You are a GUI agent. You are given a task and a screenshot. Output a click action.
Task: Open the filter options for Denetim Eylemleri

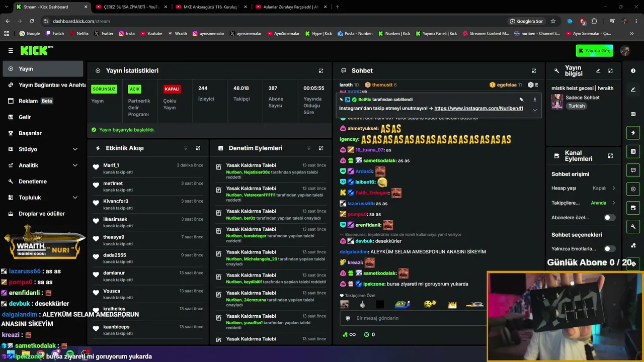tap(309, 148)
